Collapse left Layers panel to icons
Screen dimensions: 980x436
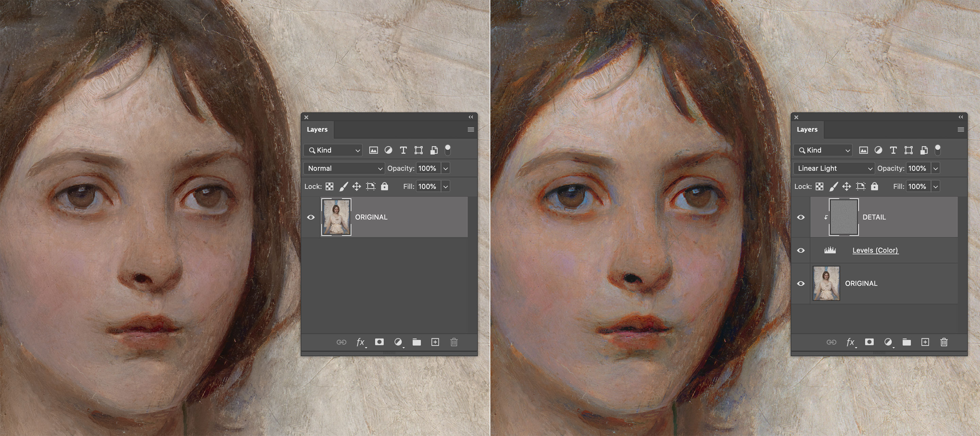click(x=471, y=117)
